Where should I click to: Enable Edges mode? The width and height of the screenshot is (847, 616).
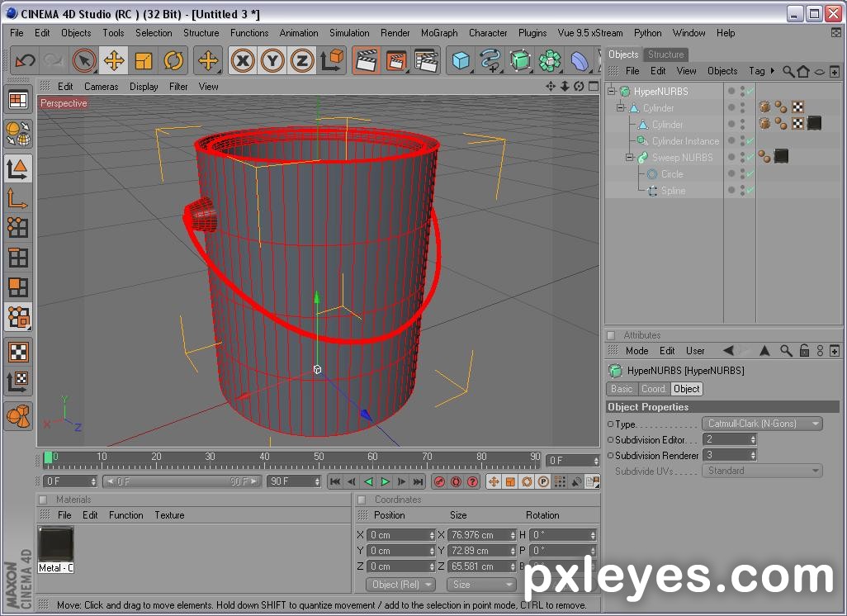pos(18,258)
